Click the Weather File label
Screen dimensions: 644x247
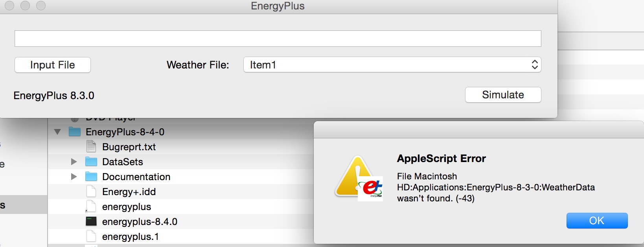pos(198,65)
